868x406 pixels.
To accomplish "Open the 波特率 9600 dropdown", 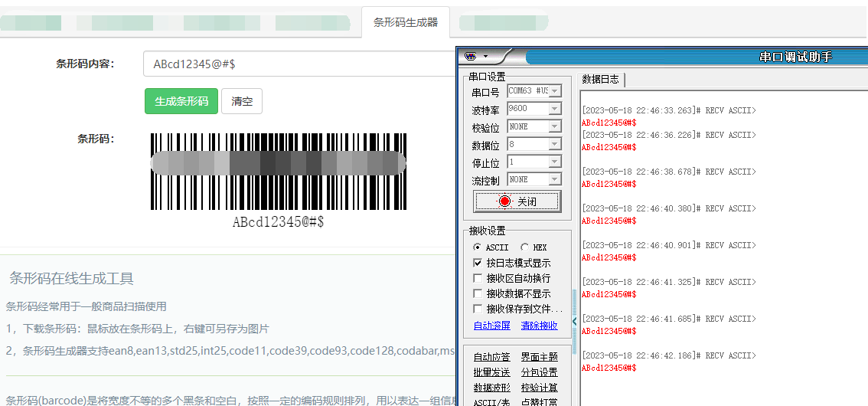I will point(555,109).
